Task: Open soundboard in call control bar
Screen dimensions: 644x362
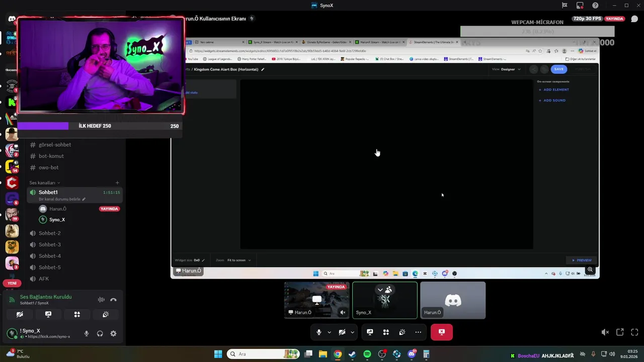Action: point(402,332)
